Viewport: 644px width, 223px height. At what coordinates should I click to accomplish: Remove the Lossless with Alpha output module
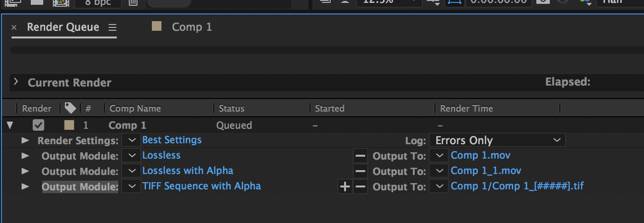tap(360, 171)
